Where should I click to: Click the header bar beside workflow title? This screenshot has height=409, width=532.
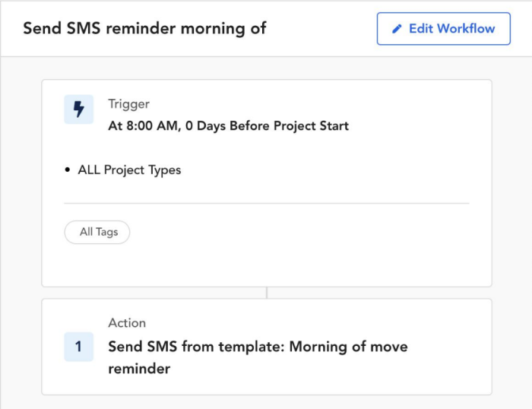[321, 29]
